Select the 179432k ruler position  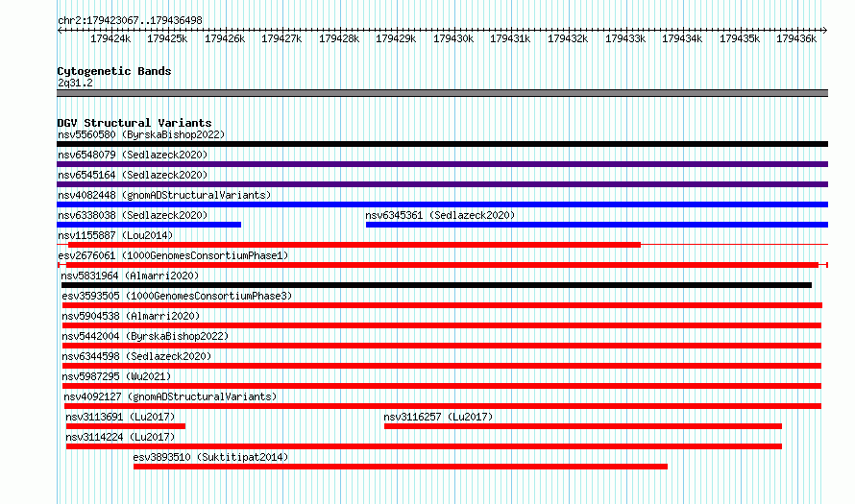[x=568, y=38]
